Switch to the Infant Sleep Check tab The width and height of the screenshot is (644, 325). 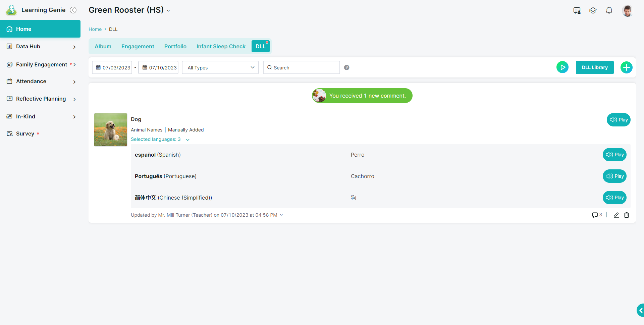click(221, 46)
